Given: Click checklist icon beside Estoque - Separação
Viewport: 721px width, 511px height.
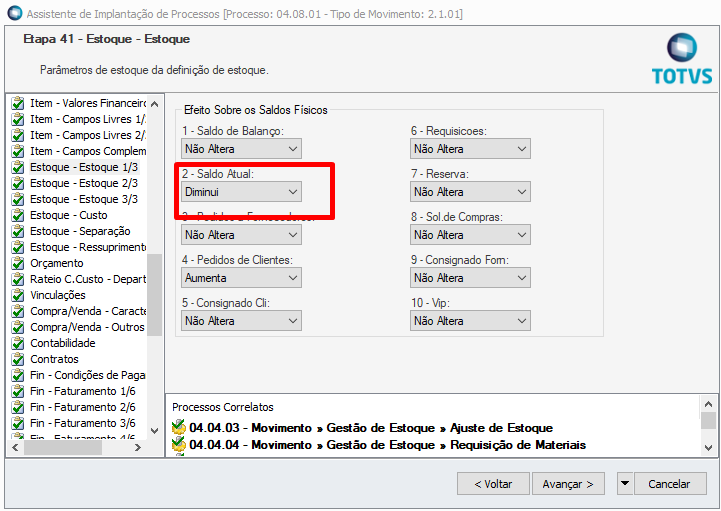Looking at the screenshot, I should click(17, 231).
